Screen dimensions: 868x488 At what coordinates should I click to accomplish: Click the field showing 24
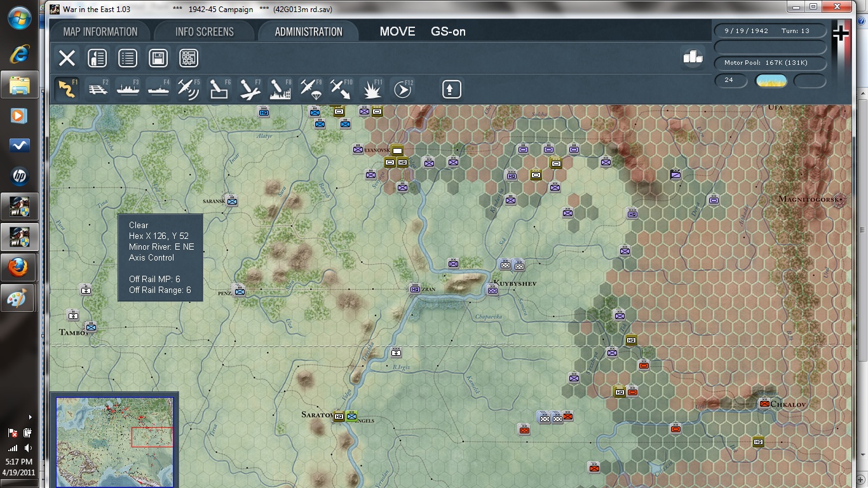732,81
